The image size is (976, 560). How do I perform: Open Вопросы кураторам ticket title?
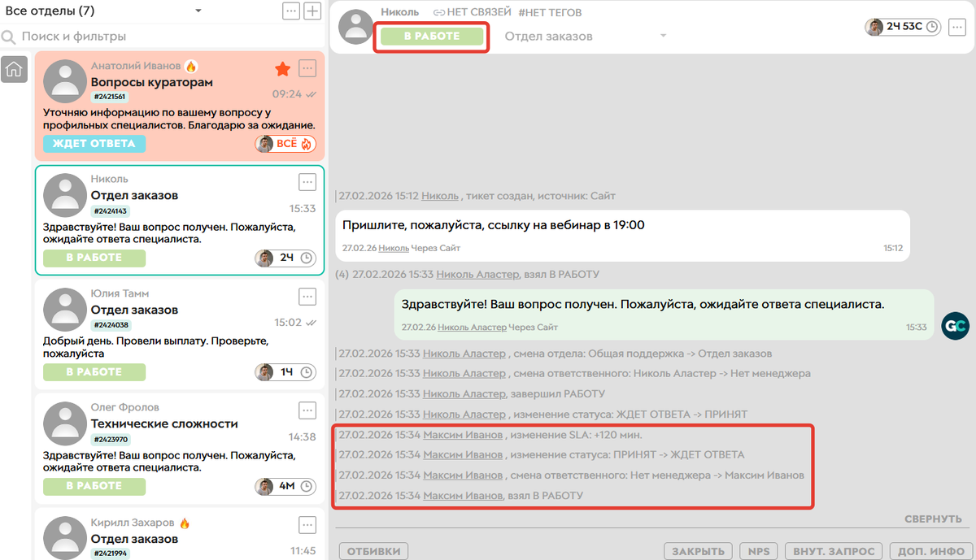point(151,82)
